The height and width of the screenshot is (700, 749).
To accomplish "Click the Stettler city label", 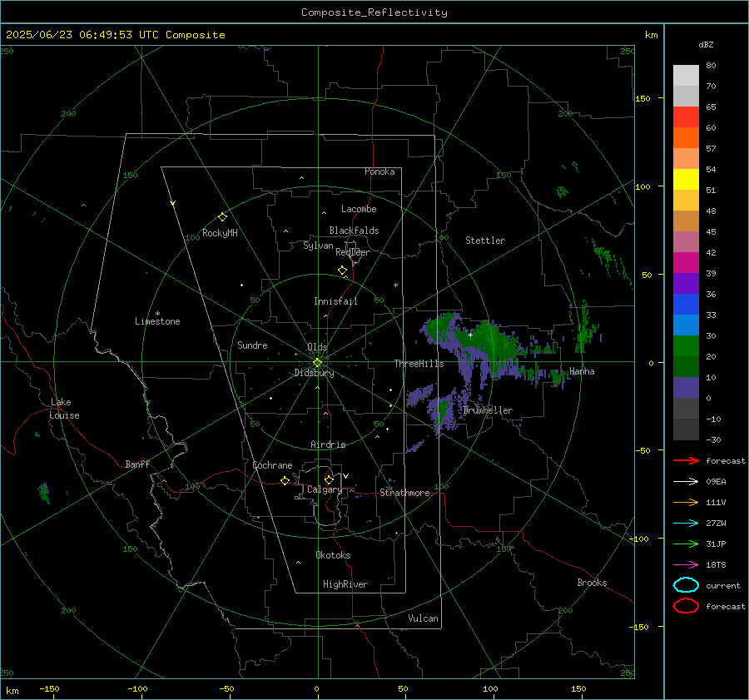I will [485, 241].
